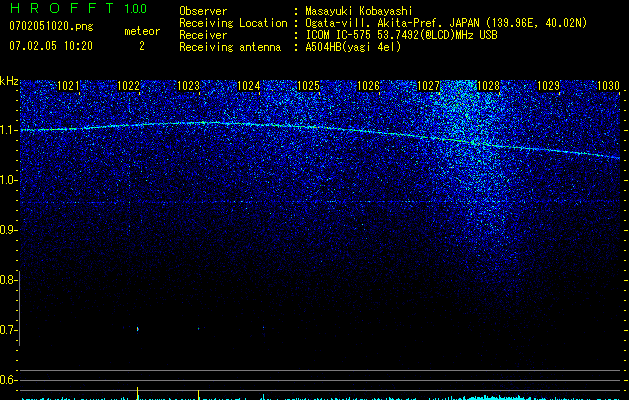Click the HROFFT 1.0.0 title text

coord(79,8)
